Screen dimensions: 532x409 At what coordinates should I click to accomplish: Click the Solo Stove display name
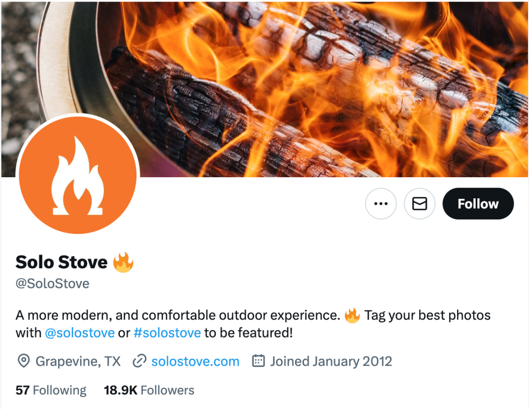(62, 262)
